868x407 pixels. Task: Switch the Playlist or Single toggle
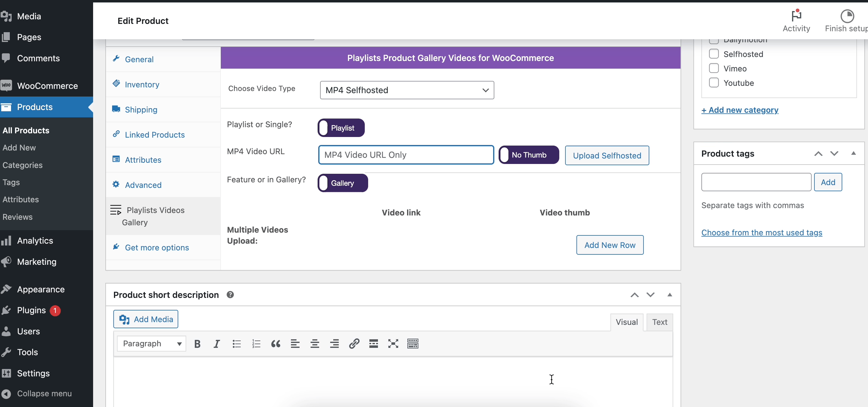pyautogui.click(x=341, y=128)
